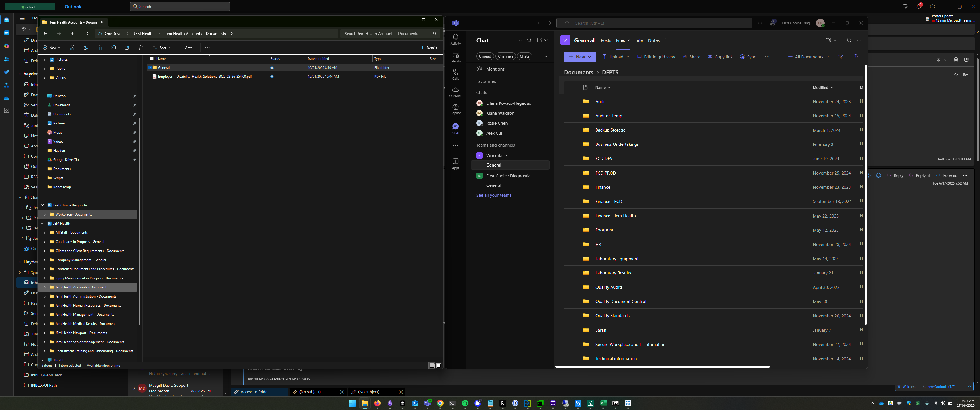Click Delete trash icon in File Explorer toolbar
980x410 pixels.
pos(141,48)
